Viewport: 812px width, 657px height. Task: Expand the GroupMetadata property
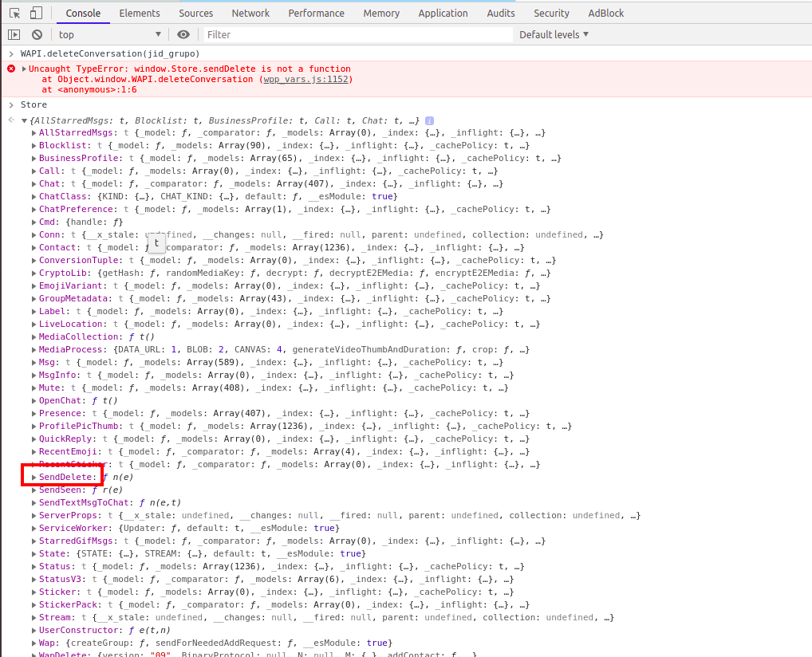pyautogui.click(x=34, y=299)
